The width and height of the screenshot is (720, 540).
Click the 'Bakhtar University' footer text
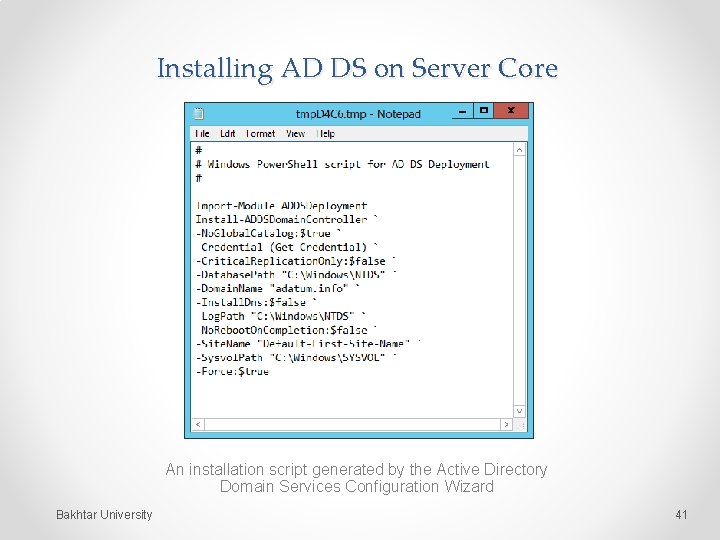(x=104, y=515)
